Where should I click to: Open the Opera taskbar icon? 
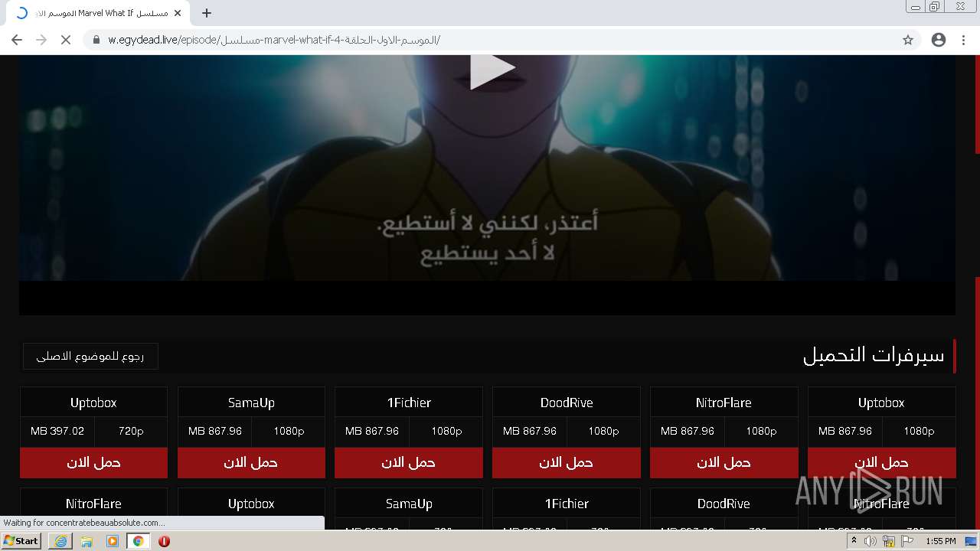coord(164,541)
